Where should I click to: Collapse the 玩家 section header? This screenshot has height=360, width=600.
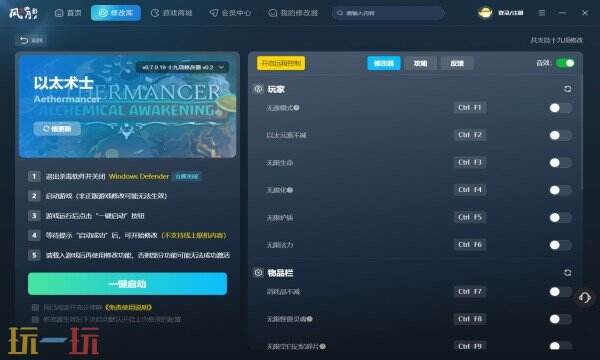(276, 90)
